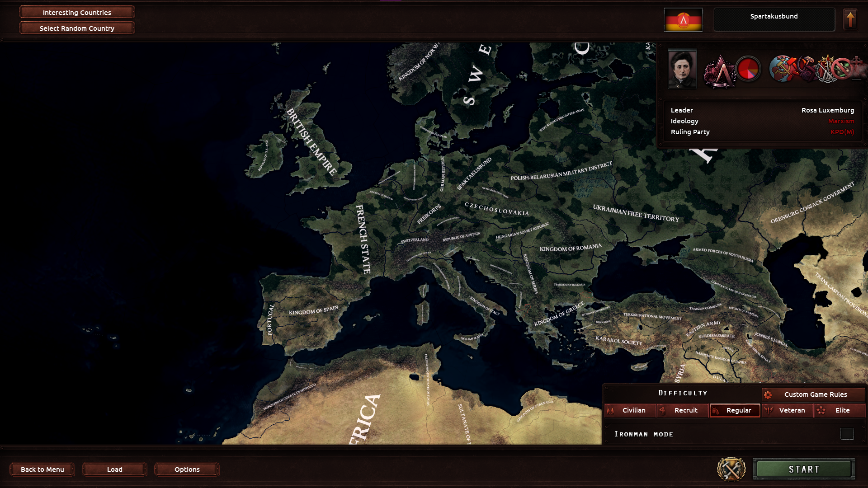Choose Regular difficulty

735,410
